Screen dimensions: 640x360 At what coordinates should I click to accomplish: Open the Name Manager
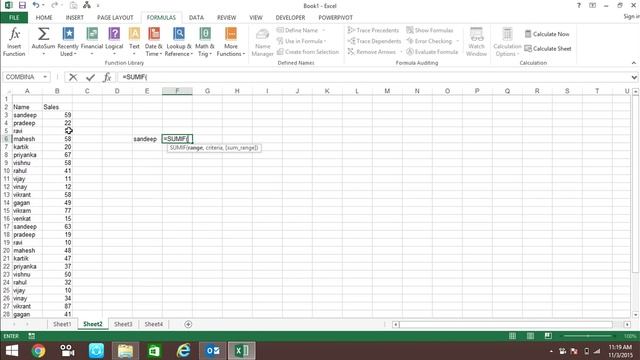click(x=262, y=42)
